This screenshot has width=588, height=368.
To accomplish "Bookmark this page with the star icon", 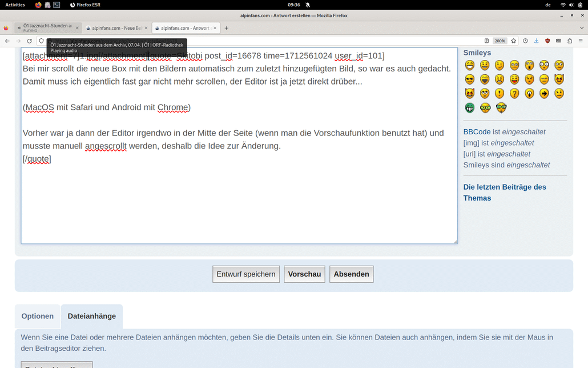I will point(513,41).
